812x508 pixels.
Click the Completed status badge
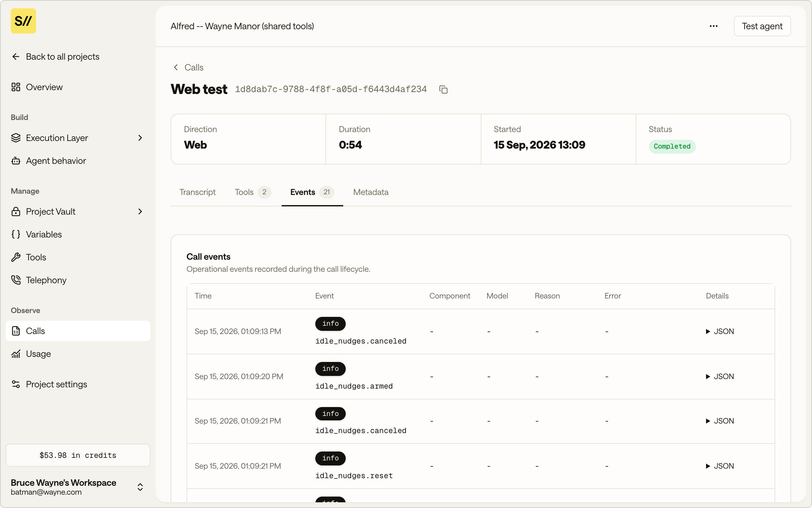(672, 146)
